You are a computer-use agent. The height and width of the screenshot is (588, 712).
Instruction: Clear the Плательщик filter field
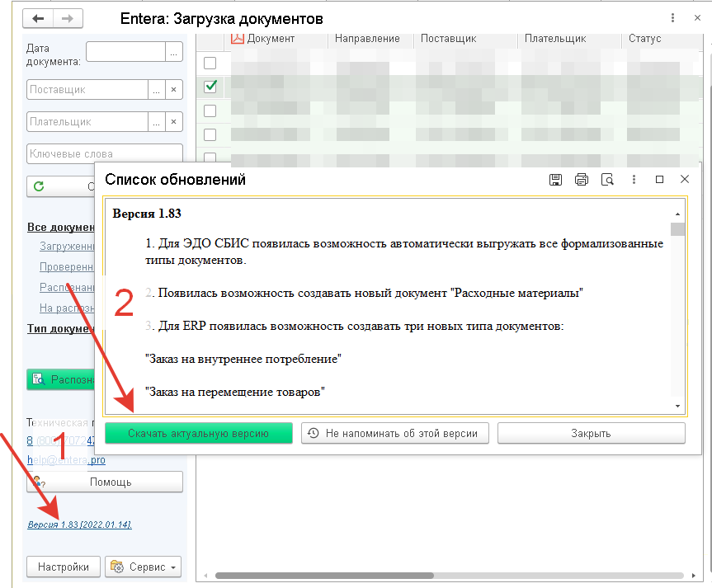(x=173, y=122)
